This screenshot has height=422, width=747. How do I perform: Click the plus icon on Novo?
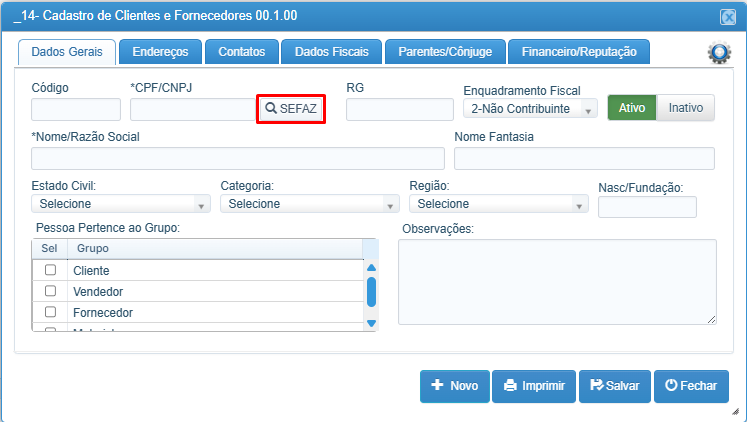(x=437, y=385)
